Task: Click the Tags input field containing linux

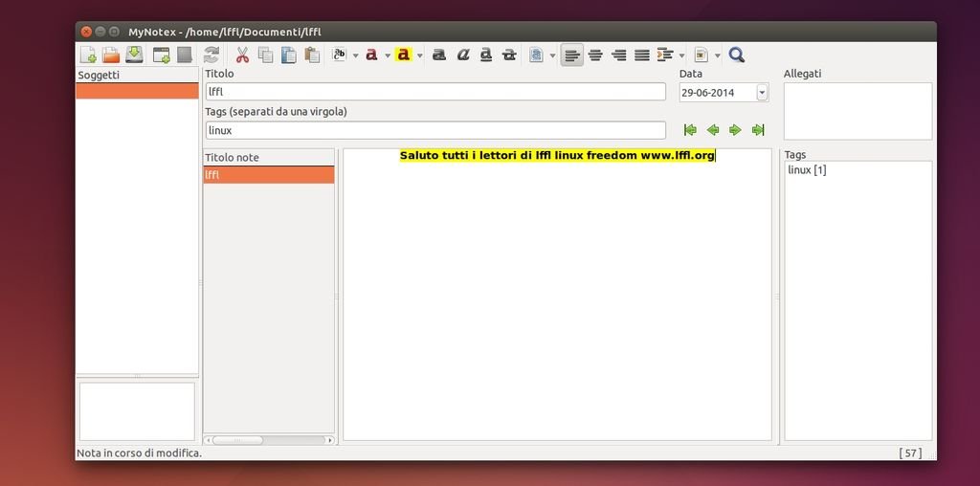Action: (x=435, y=130)
